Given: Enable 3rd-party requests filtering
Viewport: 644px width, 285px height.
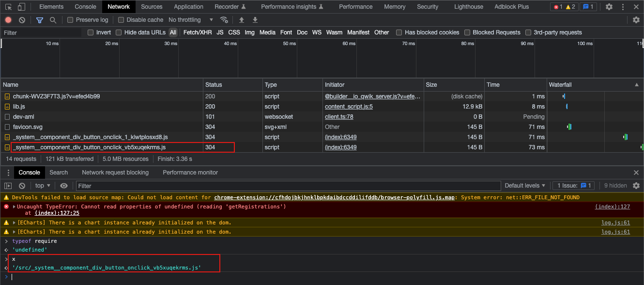Looking at the screenshot, I should coord(528,32).
